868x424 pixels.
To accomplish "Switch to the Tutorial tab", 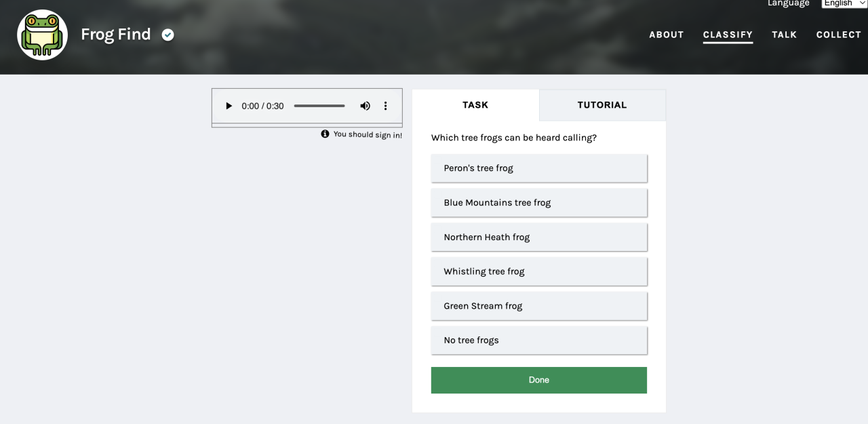I will (601, 105).
